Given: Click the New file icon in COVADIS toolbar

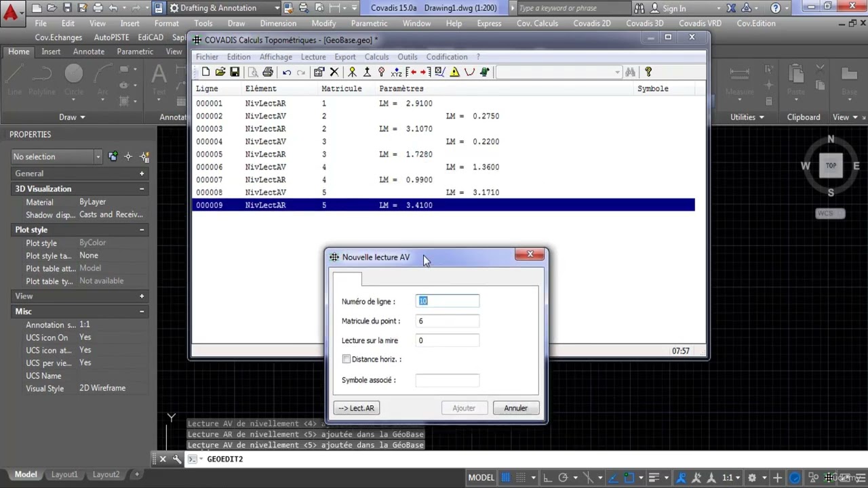Looking at the screenshot, I should click(x=205, y=72).
